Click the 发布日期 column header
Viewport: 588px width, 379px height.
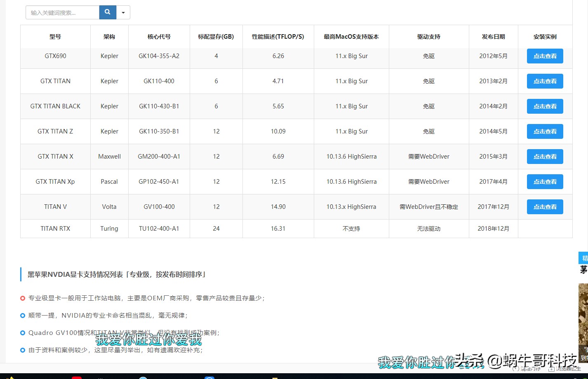click(493, 36)
